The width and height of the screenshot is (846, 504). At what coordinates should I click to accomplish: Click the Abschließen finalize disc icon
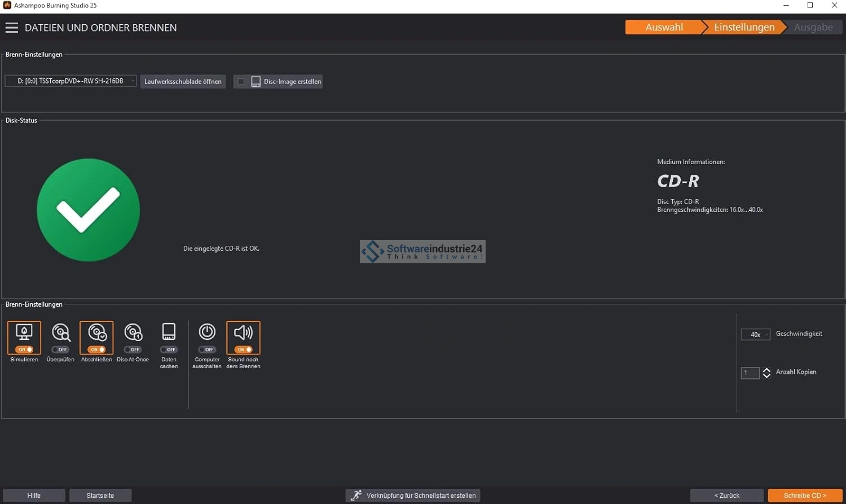[x=96, y=332]
